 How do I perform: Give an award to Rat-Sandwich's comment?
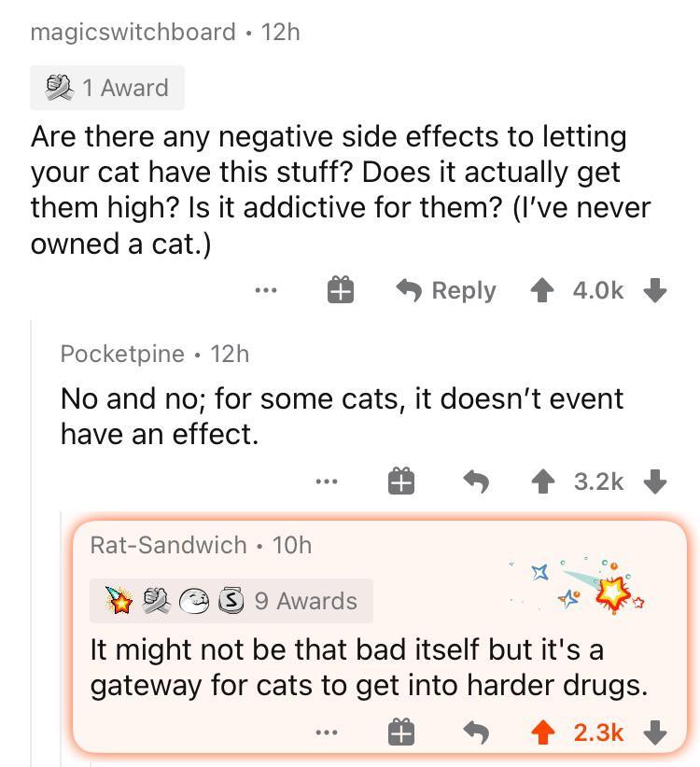click(x=399, y=733)
